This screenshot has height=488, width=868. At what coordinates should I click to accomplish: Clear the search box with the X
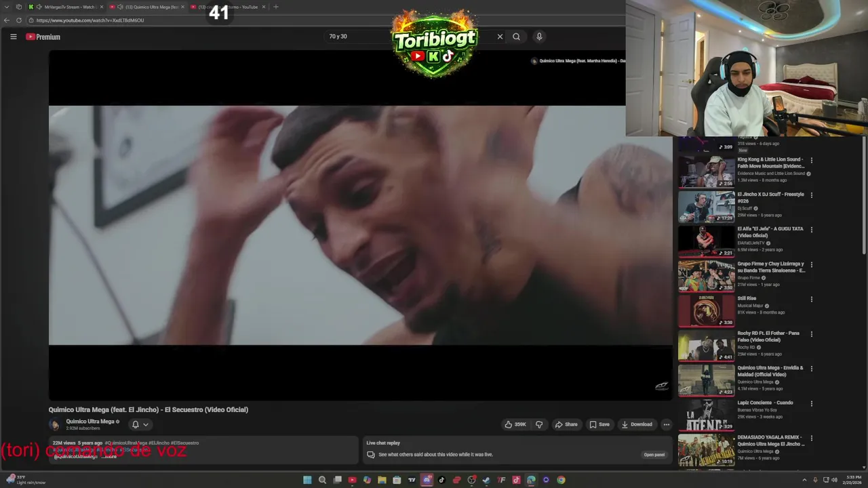[x=500, y=37]
